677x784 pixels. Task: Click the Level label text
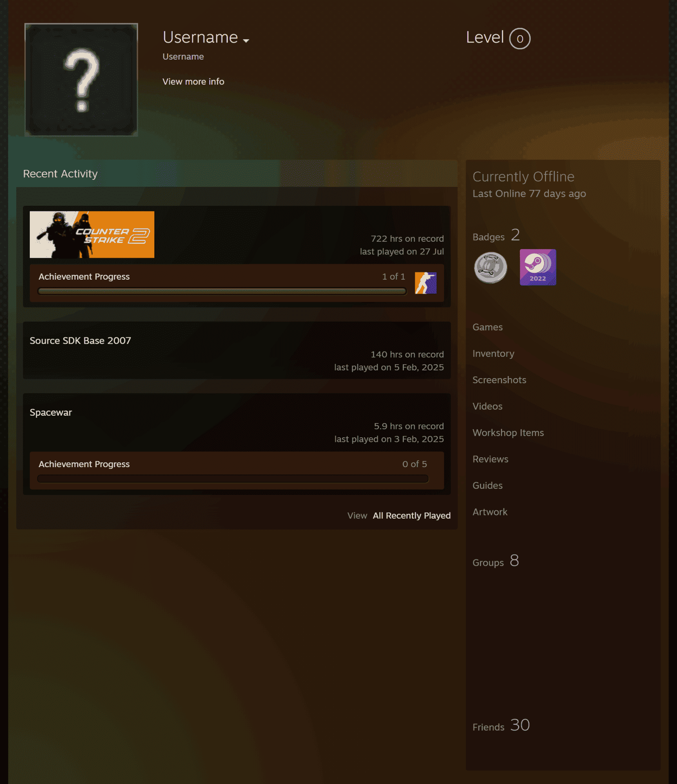pos(485,38)
